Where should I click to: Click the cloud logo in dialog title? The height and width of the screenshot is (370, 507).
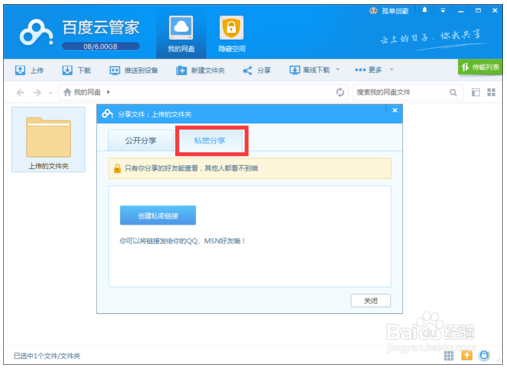tap(107, 114)
